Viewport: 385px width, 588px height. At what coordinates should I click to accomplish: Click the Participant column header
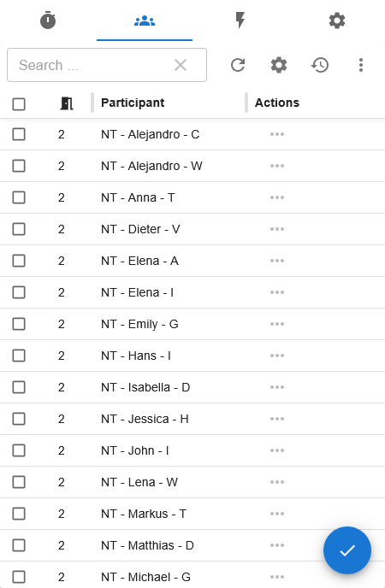pyautogui.click(x=133, y=103)
